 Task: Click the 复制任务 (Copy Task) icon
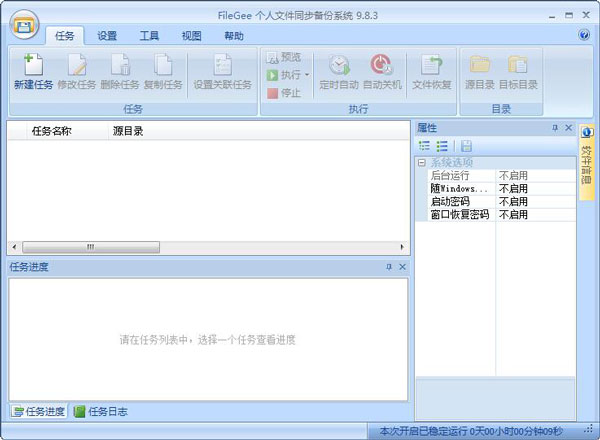tap(162, 66)
